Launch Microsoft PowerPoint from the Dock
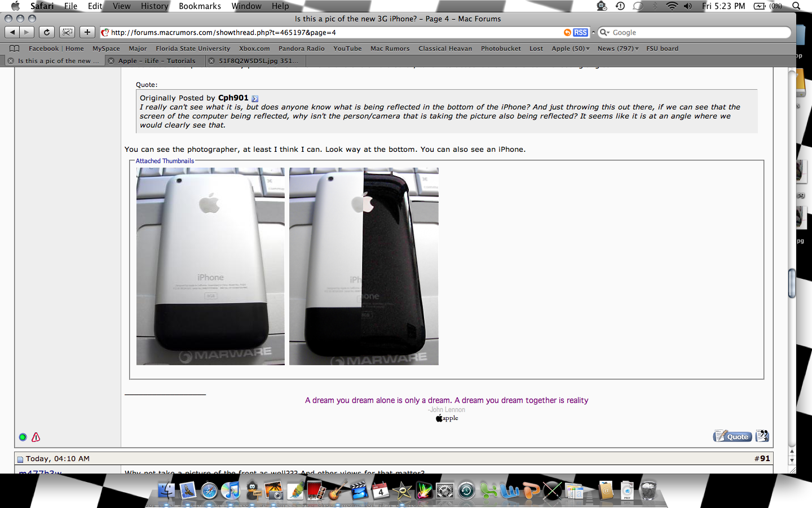Screen dimensions: 812x508 pyautogui.click(x=531, y=491)
